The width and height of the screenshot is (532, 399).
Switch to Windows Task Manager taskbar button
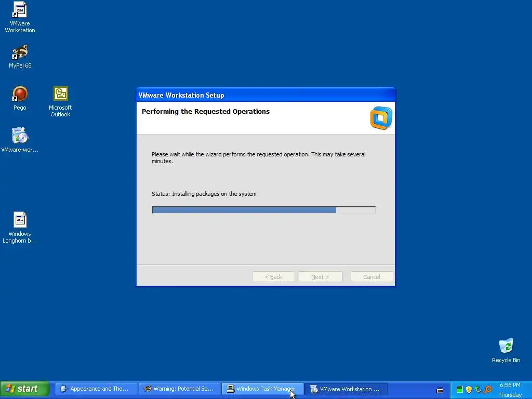tap(262, 389)
